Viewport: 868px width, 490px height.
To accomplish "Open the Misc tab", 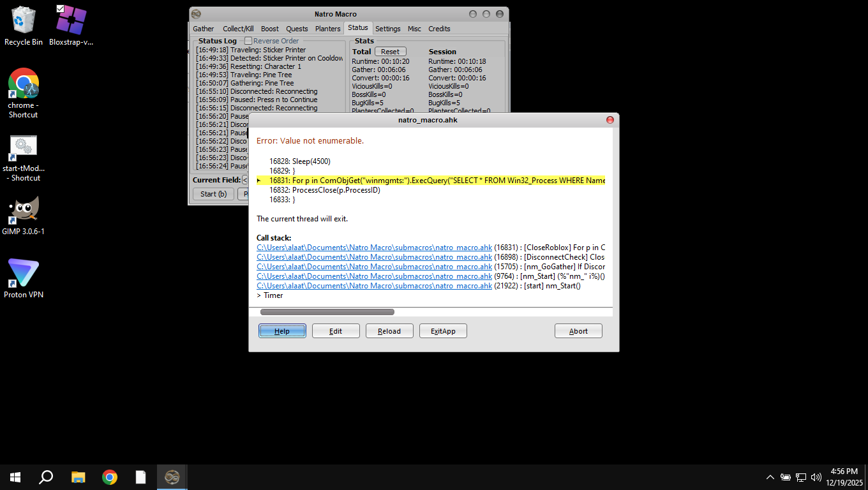I will [415, 29].
